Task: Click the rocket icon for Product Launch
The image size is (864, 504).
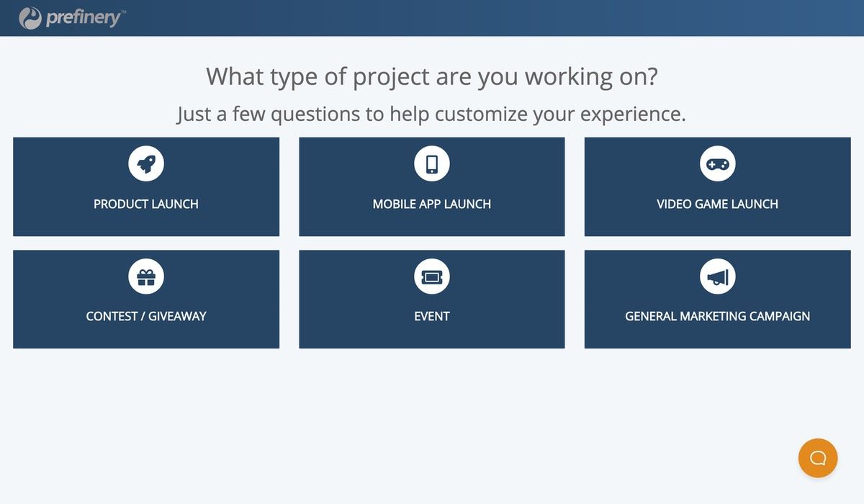Action: click(146, 163)
